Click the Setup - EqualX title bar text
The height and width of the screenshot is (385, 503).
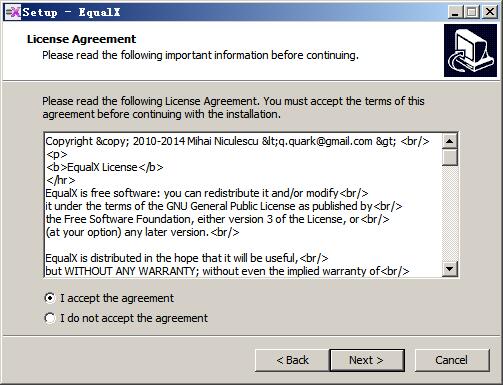(71, 12)
